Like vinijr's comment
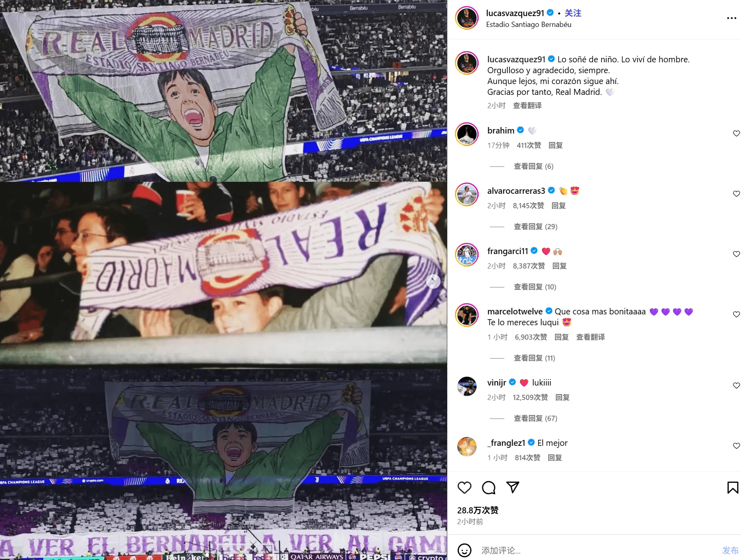Image resolution: width=741 pixels, height=560 pixels. pos(736,386)
